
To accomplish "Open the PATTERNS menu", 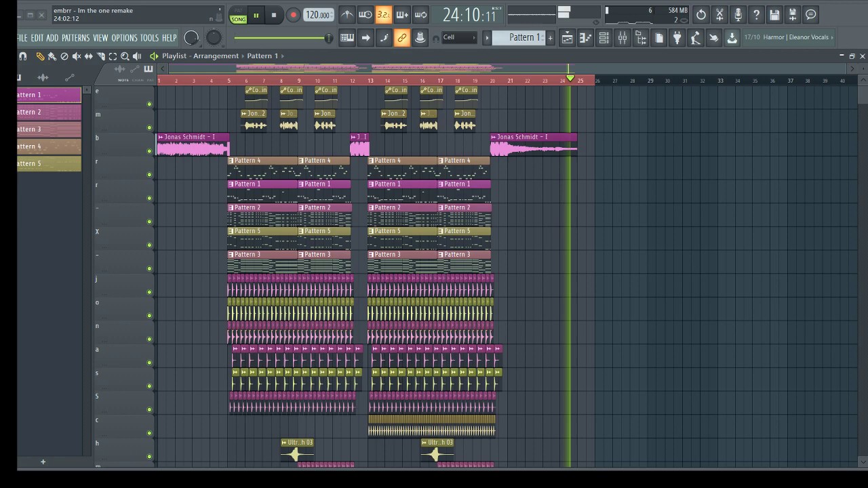I will coord(75,38).
